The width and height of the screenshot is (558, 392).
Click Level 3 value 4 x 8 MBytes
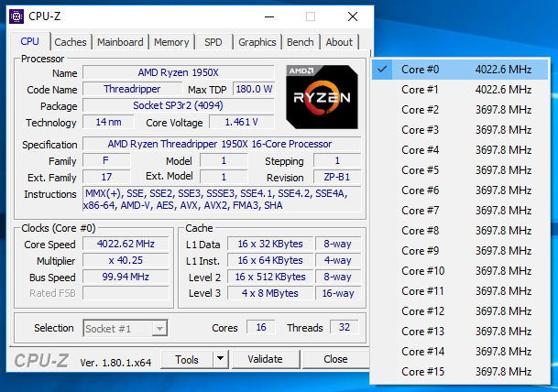[x=270, y=293]
